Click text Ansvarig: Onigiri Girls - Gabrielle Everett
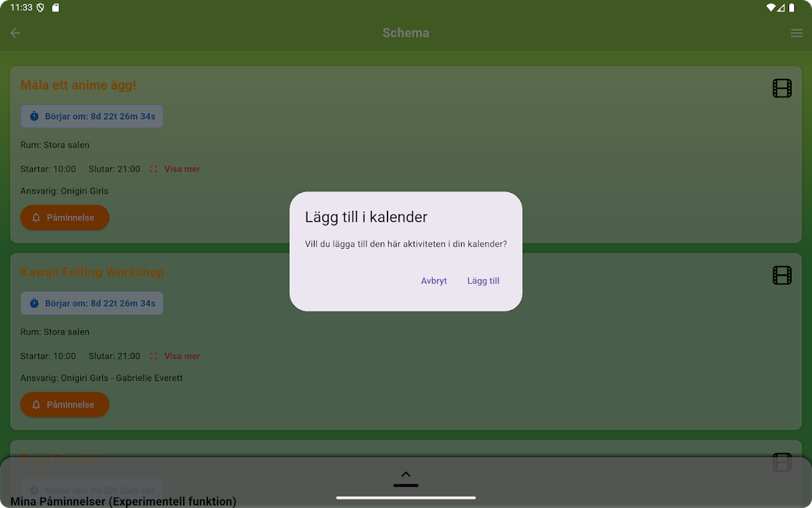Image resolution: width=812 pixels, height=508 pixels. coord(101,378)
